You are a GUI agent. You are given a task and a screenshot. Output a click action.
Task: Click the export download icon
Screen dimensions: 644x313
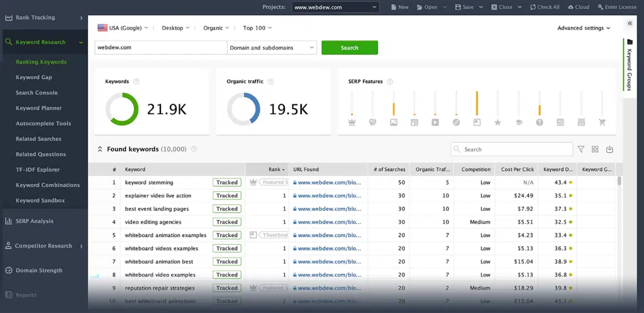(609, 150)
